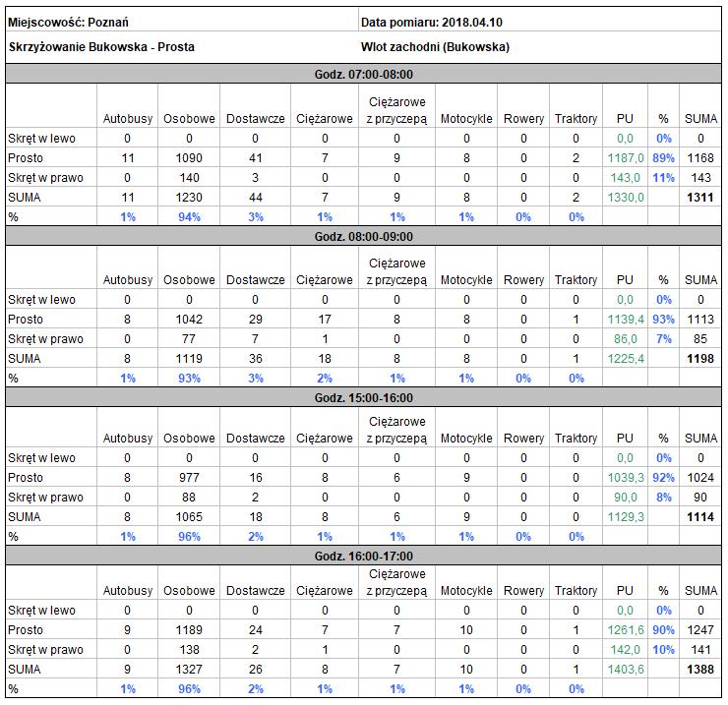This screenshot has width=728, height=705.
Task: Select the green PU value 142,0
Action: coord(626,650)
